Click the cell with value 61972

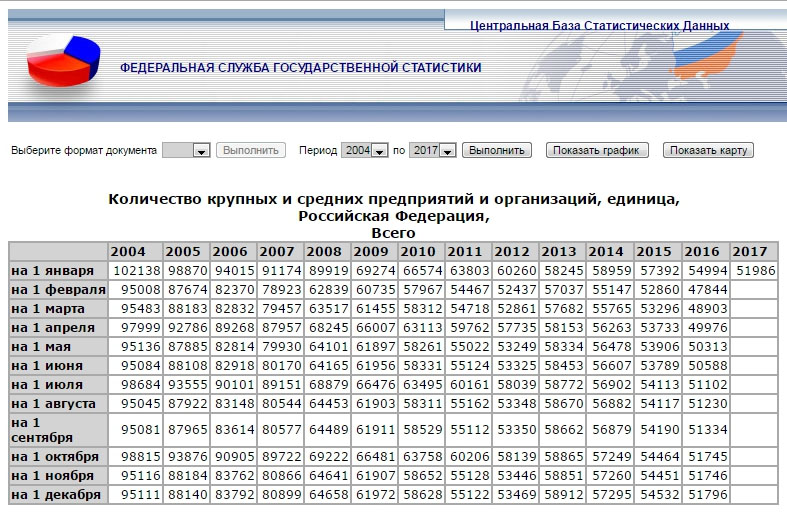(374, 495)
